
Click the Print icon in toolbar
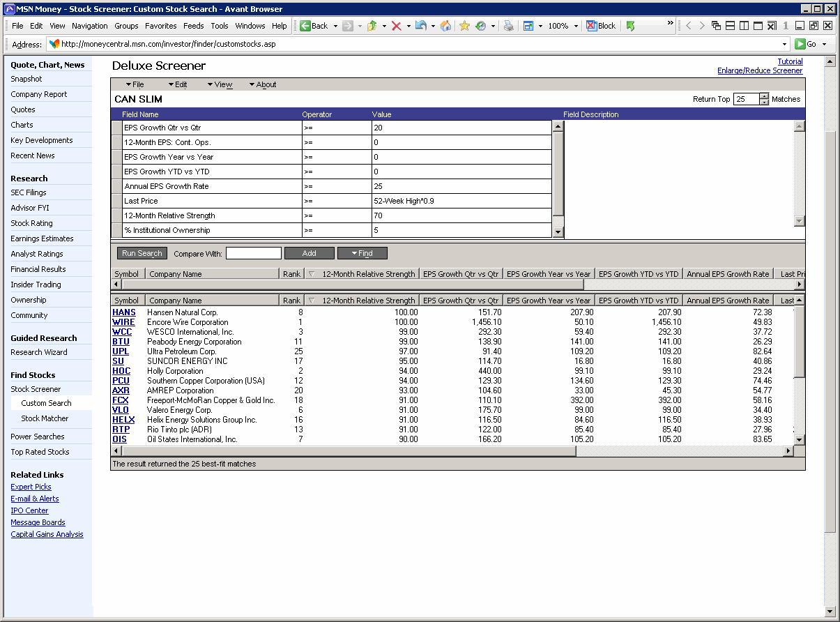(x=509, y=26)
